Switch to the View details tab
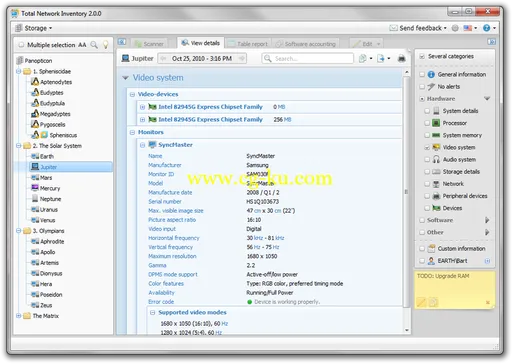Screen dimensions: 512x364 (x=200, y=43)
